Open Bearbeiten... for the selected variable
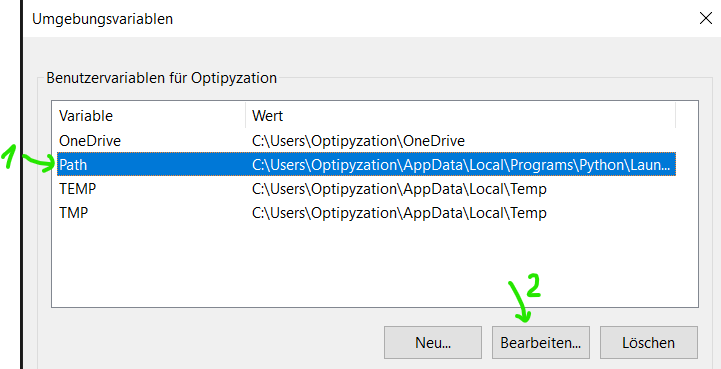721x369 pixels. coord(541,343)
